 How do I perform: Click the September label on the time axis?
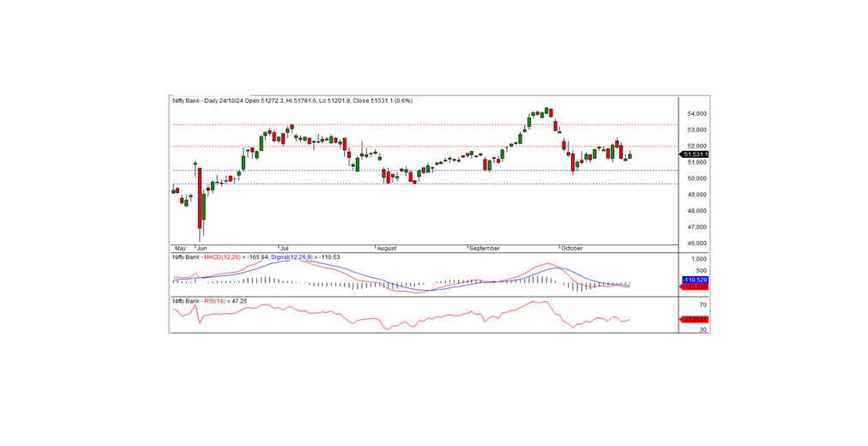coord(485,249)
